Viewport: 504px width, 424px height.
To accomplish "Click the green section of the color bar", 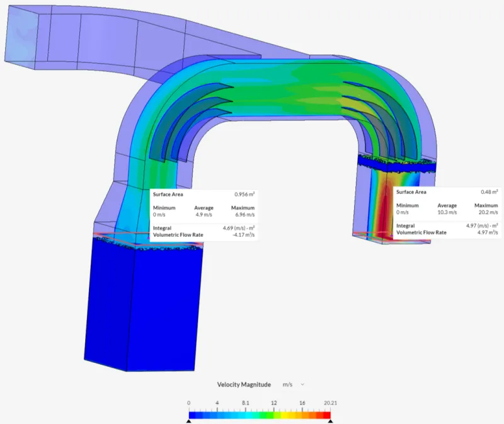I will [x=265, y=413].
